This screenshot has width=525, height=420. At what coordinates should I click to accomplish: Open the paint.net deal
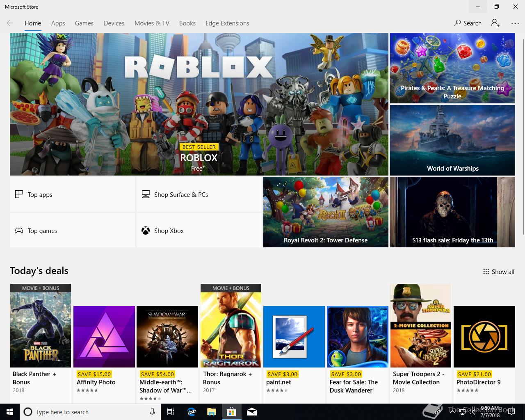point(294,354)
